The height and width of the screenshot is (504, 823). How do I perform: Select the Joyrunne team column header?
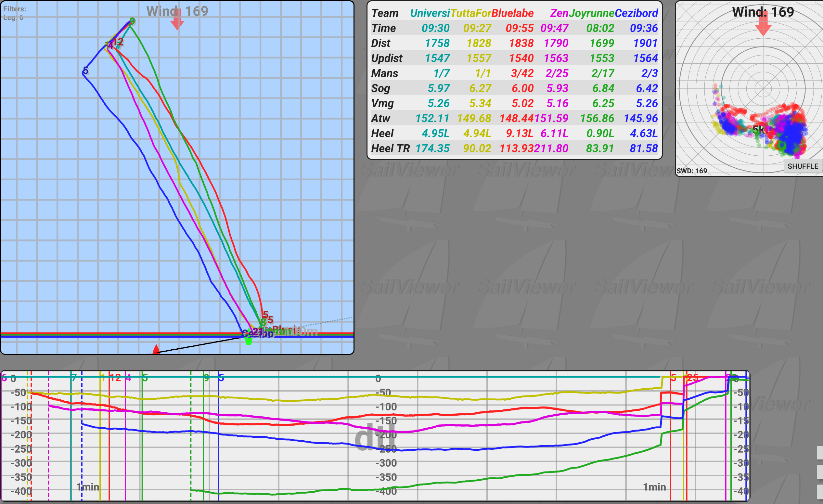(x=591, y=13)
